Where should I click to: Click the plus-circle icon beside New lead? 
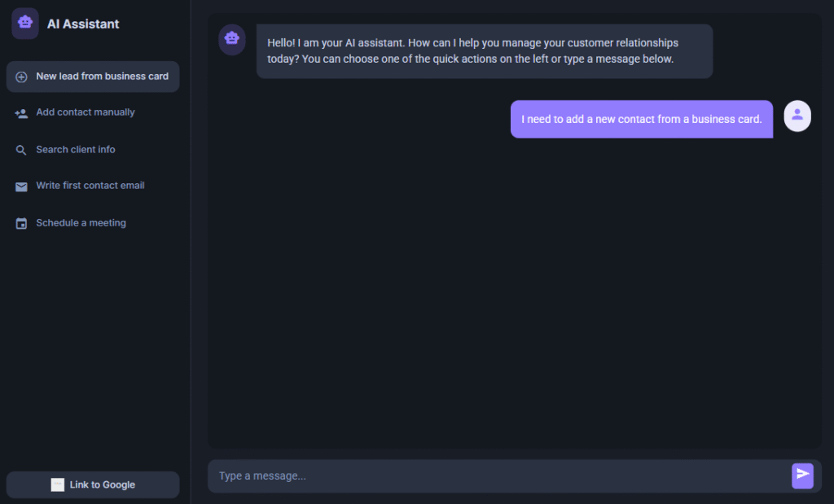coord(21,77)
